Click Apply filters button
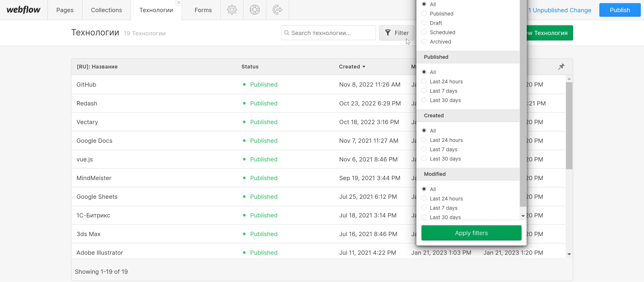The width and height of the screenshot is (644, 282). (x=471, y=233)
